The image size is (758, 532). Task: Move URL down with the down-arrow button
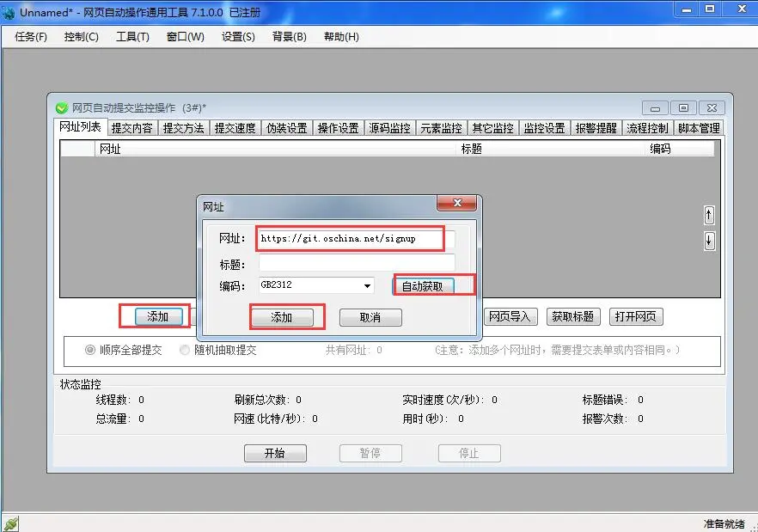click(x=709, y=241)
